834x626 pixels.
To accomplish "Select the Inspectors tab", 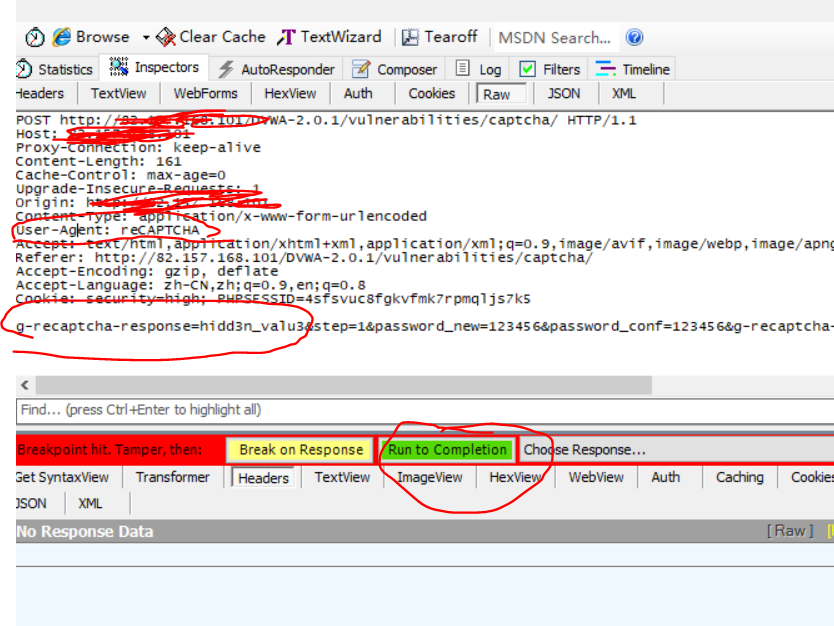I will [154, 67].
